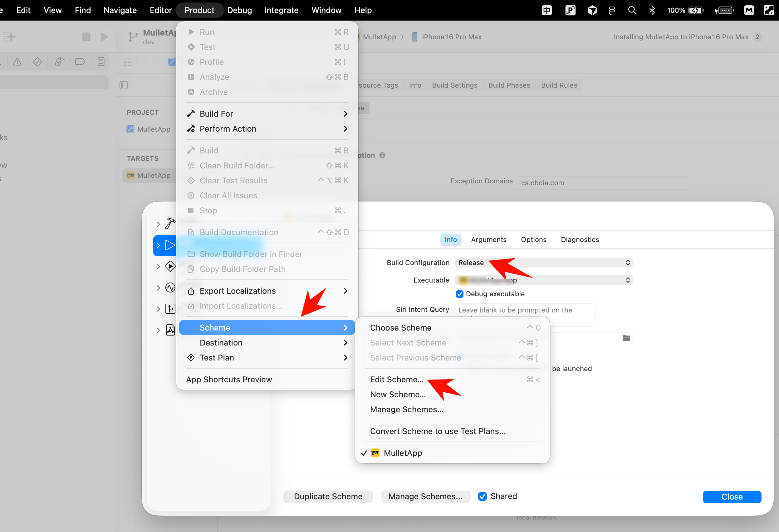Expand the Build action row chevron
This screenshot has height=532, width=779.
(159, 224)
